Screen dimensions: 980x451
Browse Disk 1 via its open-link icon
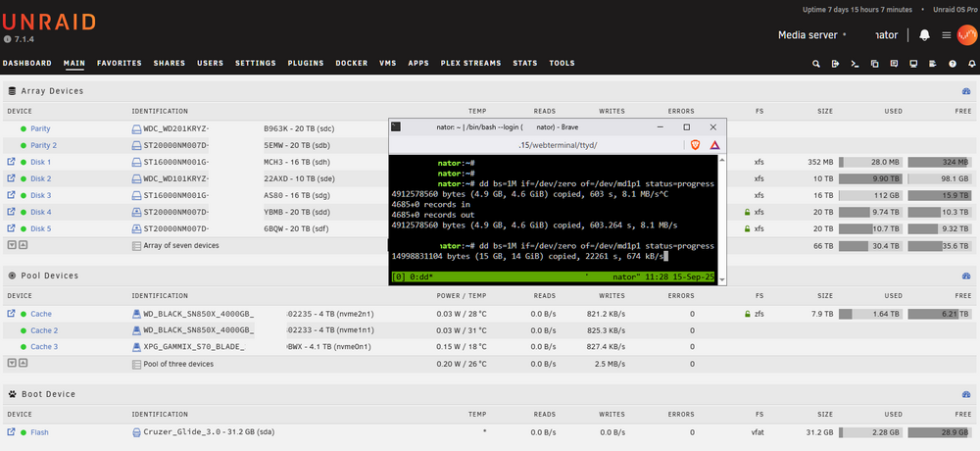[11, 162]
